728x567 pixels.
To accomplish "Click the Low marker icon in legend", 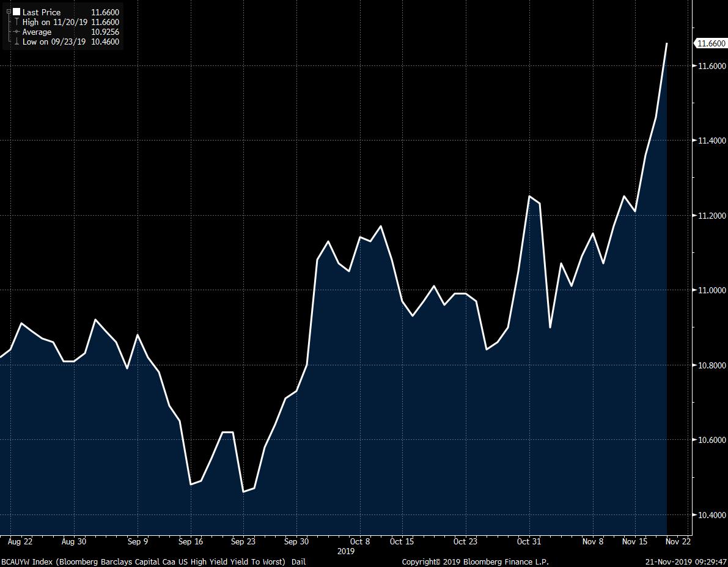I will tap(17, 42).
